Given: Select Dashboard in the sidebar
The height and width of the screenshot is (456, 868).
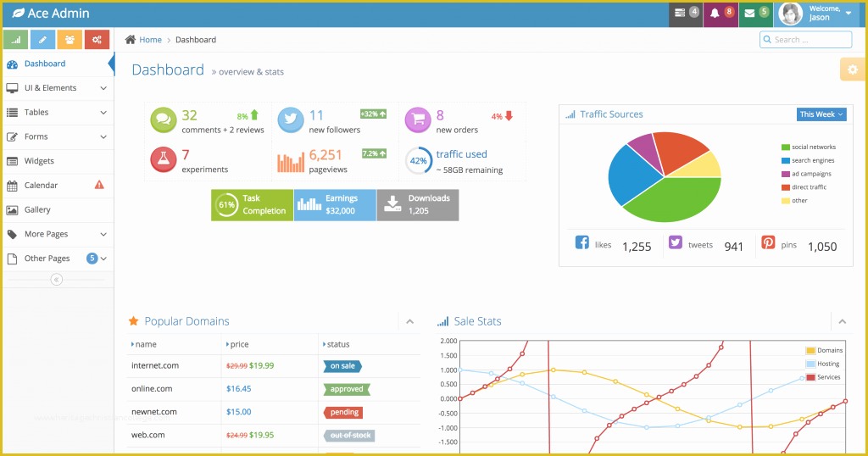Looking at the screenshot, I should [58, 64].
